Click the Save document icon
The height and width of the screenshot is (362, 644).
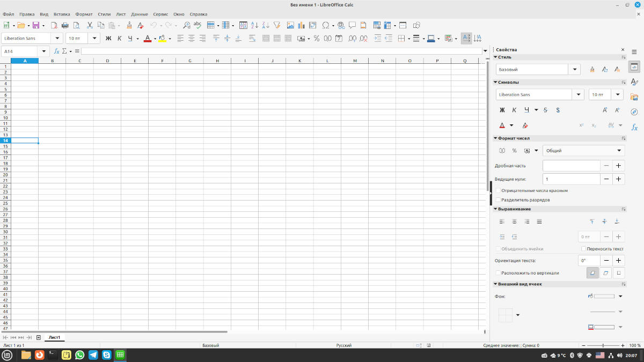[x=36, y=25]
